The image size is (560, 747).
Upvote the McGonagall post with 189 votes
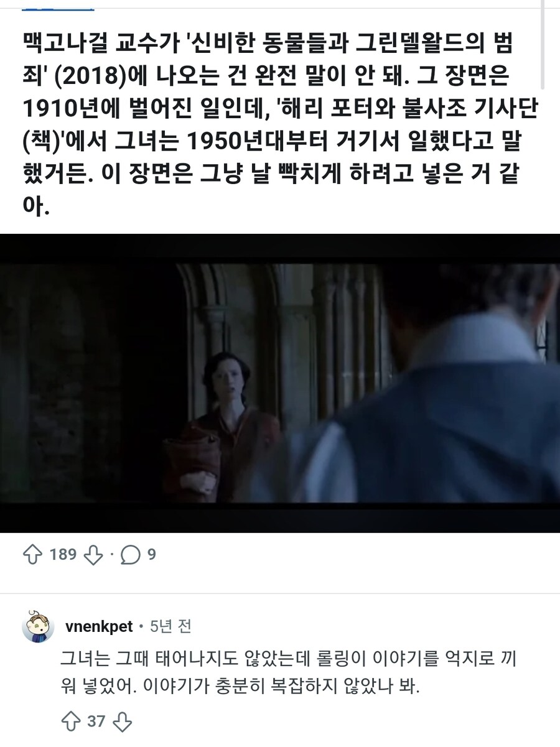(32, 555)
